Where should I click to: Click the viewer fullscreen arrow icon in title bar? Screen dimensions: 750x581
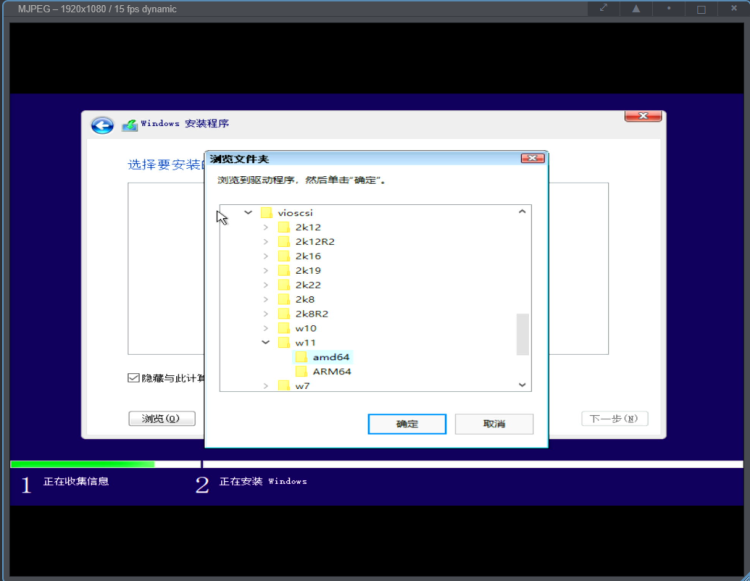[604, 8]
